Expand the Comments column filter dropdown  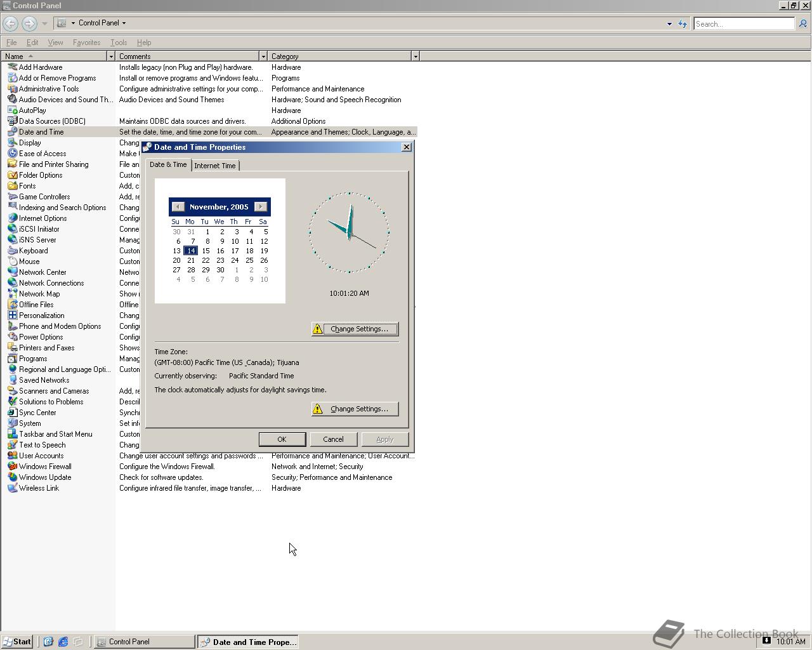(263, 56)
